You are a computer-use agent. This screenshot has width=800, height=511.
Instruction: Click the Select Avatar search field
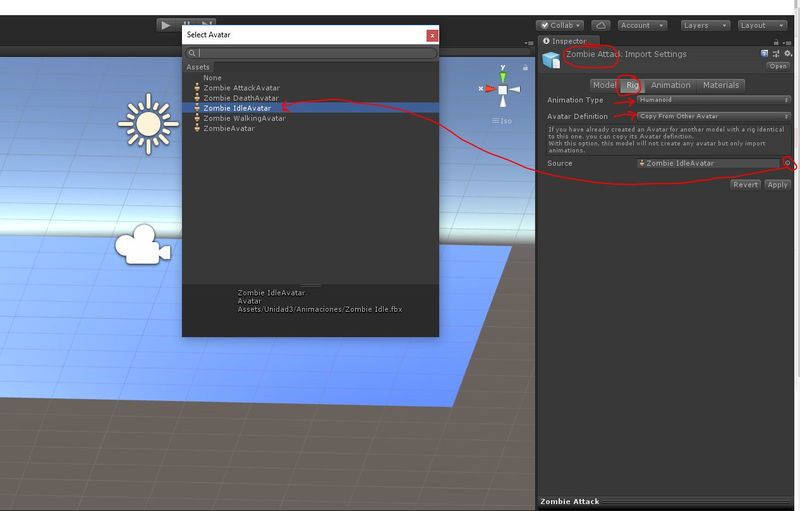[311, 53]
